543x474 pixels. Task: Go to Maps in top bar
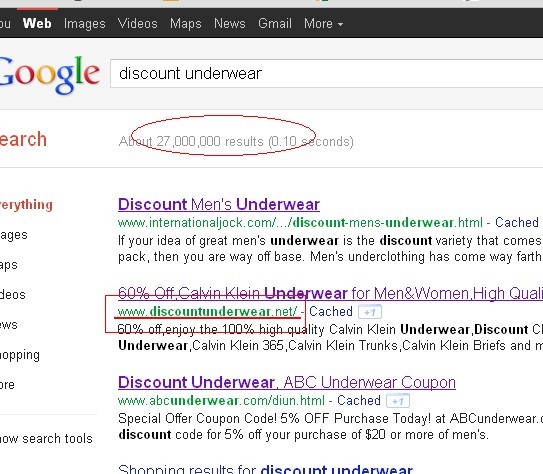point(186,24)
